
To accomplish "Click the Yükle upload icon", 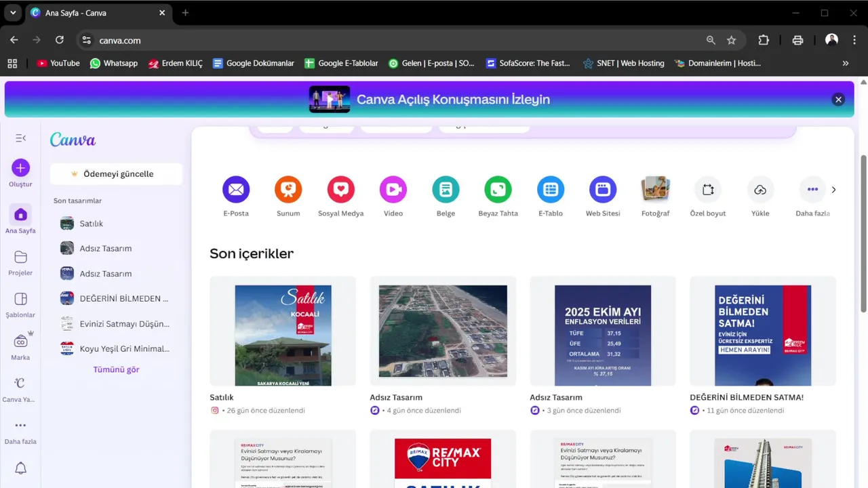I will [x=760, y=190].
